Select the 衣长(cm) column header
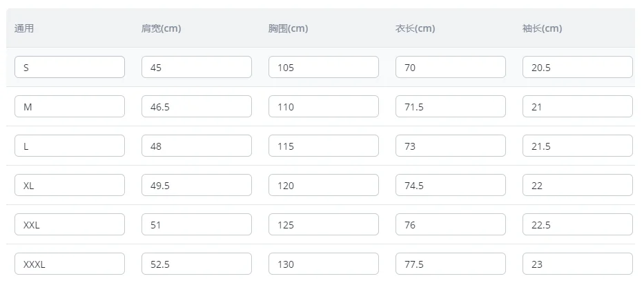Image resolution: width=644 pixels, height=283 pixels. tap(415, 28)
